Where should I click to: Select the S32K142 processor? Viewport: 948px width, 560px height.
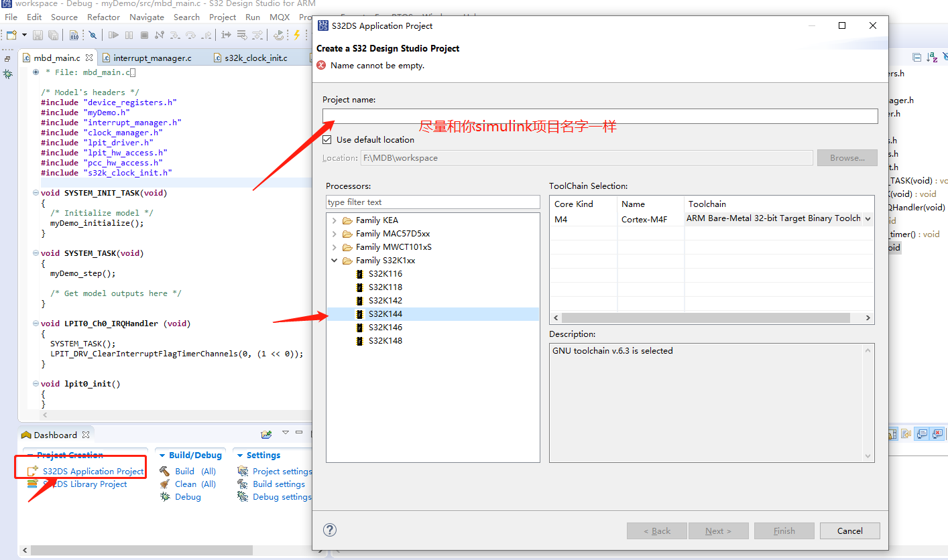(x=385, y=301)
